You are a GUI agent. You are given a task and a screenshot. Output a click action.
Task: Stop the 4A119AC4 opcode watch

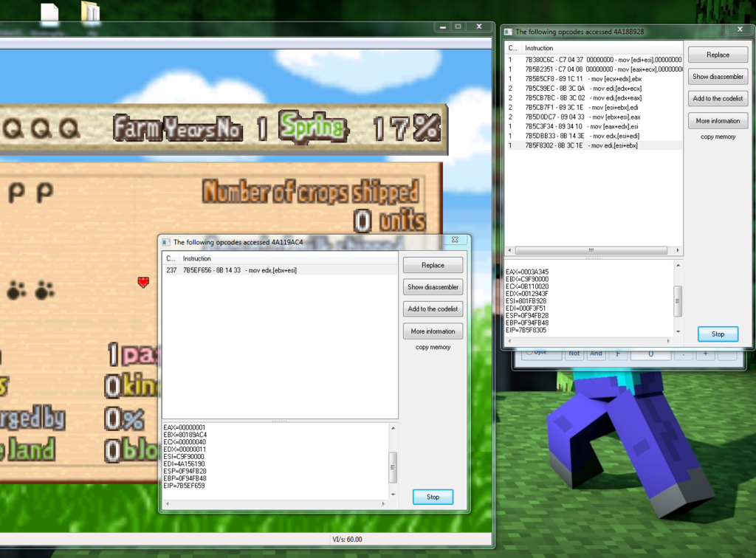tap(433, 497)
